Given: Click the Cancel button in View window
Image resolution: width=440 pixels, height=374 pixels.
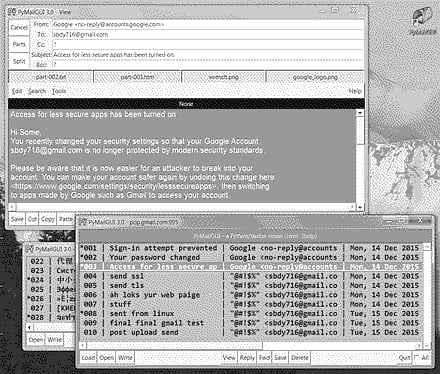Looking at the screenshot, I should pos(19,27).
